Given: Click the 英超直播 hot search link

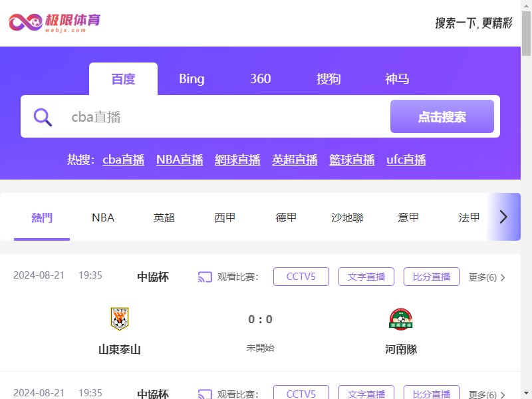Looking at the screenshot, I should pyautogui.click(x=295, y=160).
